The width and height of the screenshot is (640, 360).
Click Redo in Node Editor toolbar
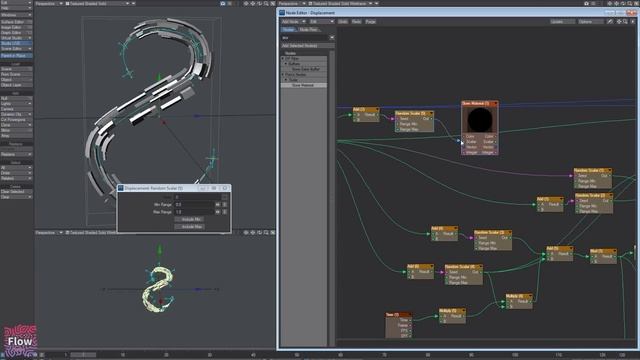356,21
